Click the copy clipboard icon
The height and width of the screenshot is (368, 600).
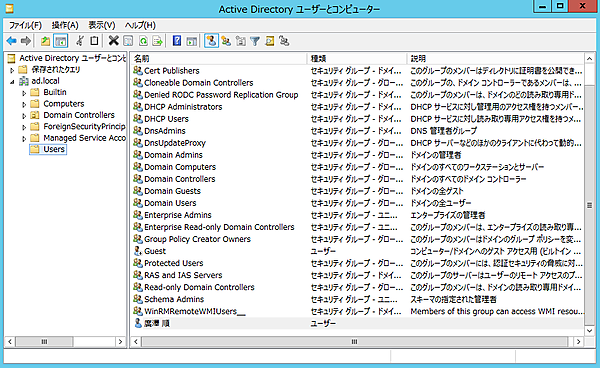94,41
